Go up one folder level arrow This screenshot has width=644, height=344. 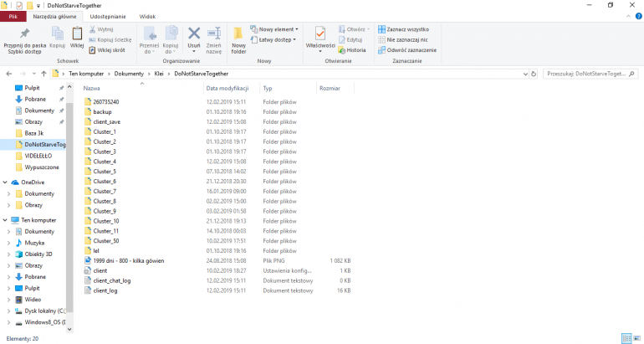pyautogui.click(x=43, y=74)
